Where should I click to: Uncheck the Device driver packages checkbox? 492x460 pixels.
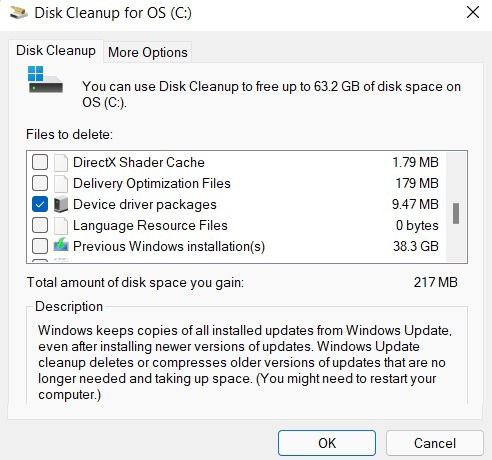pyautogui.click(x=40, y=204)
